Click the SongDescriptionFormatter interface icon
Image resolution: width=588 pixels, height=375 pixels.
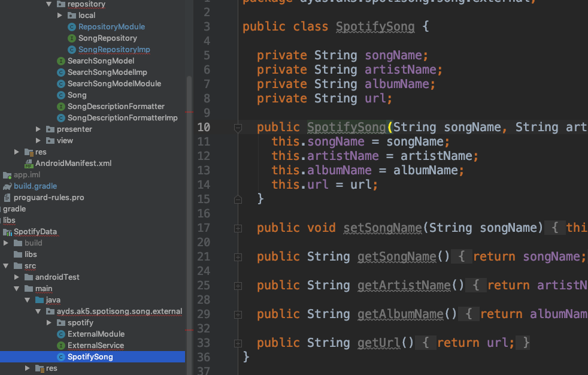(x=61, y=107)
